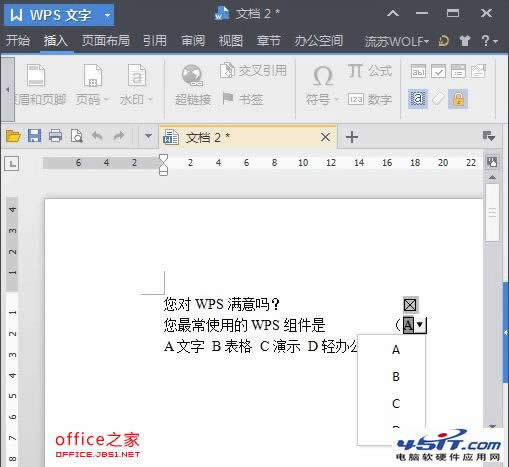Click the orange sync icon in title bar
Screen dimensions: 509x467
[x=443, y=41]
